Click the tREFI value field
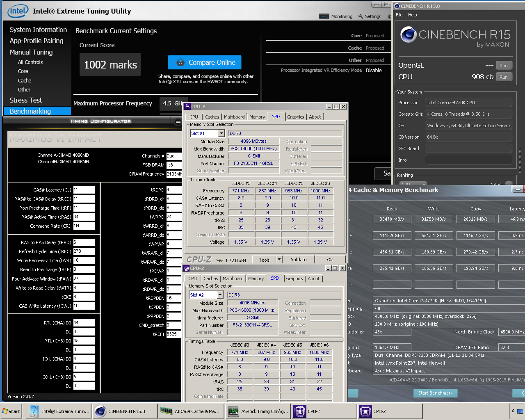Image resolution: width=525 pixels, height=420 pixels. pyautogui.click(x=174, y=334)
